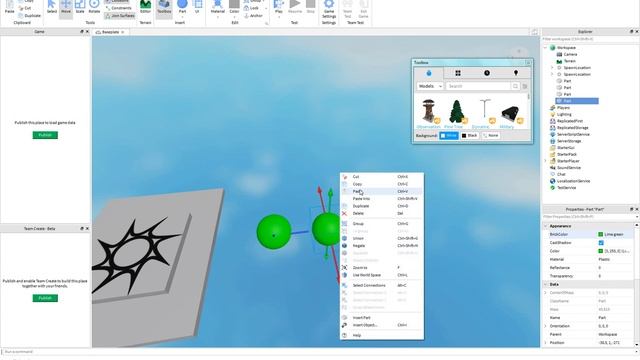
Task: Open the Terrain Editor
Action: tap(145, 7)
